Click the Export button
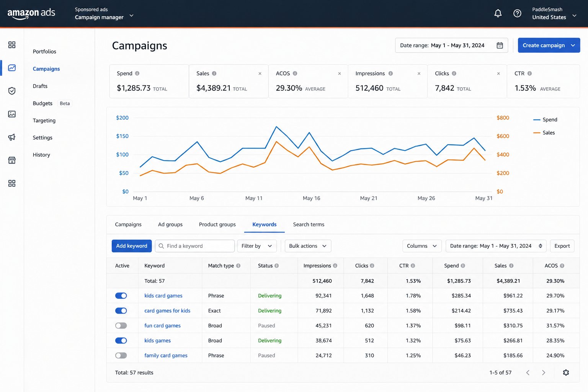Image resolution: width=588 pixels, height=392 pixels. (562, 246)
